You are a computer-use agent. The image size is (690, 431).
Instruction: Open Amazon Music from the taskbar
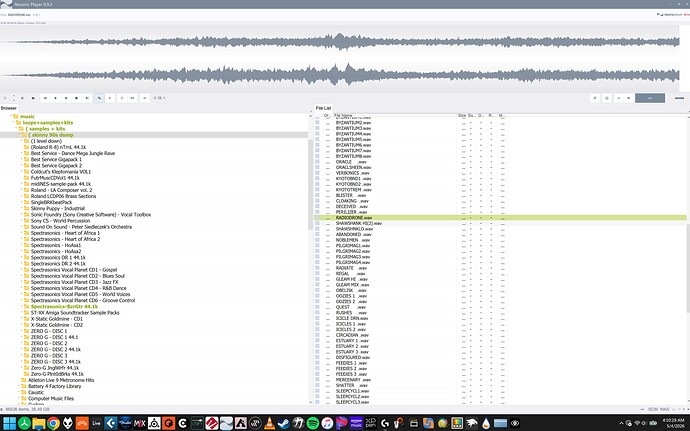(x=356, y=423)
